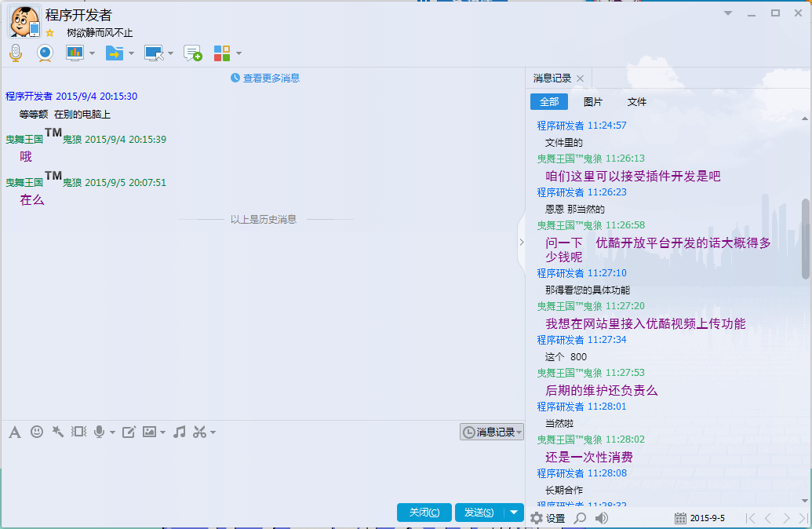
Task: Click the voice message microphone icon
Action: pyautogui.click(x=99, y=432)
